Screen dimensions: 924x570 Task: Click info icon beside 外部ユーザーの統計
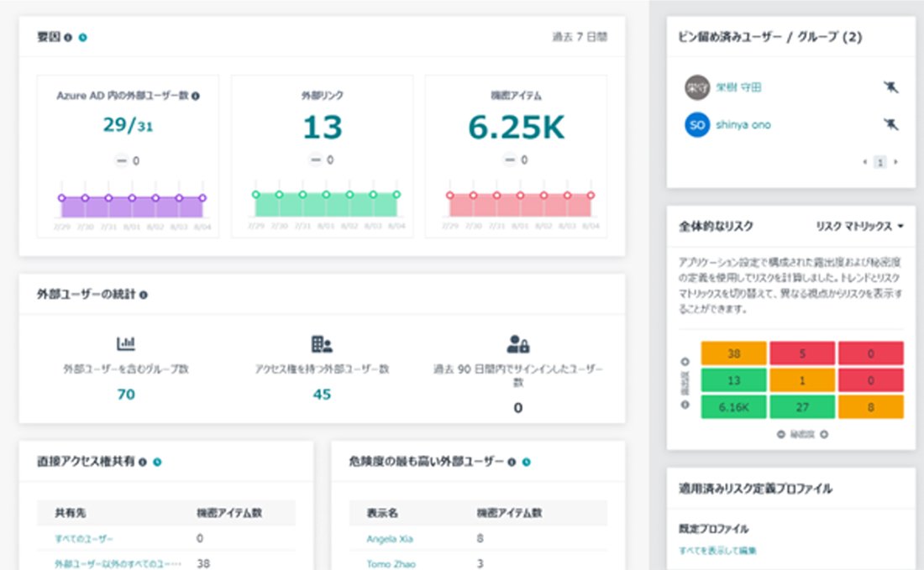coord(143,295)
